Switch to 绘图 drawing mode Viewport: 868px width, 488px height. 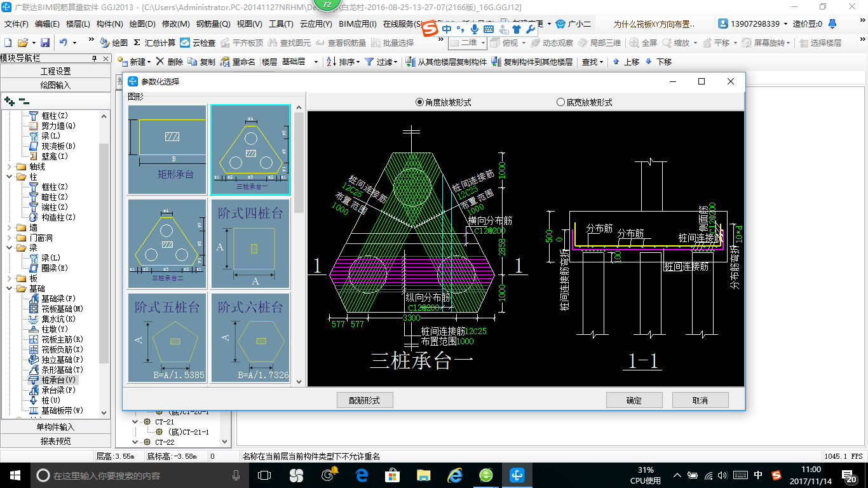(114, 43)
